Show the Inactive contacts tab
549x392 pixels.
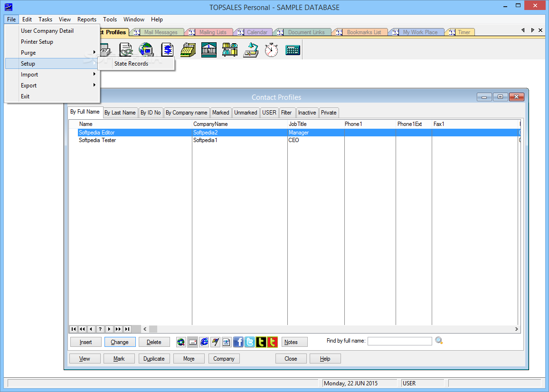click(x=307, y=113)
